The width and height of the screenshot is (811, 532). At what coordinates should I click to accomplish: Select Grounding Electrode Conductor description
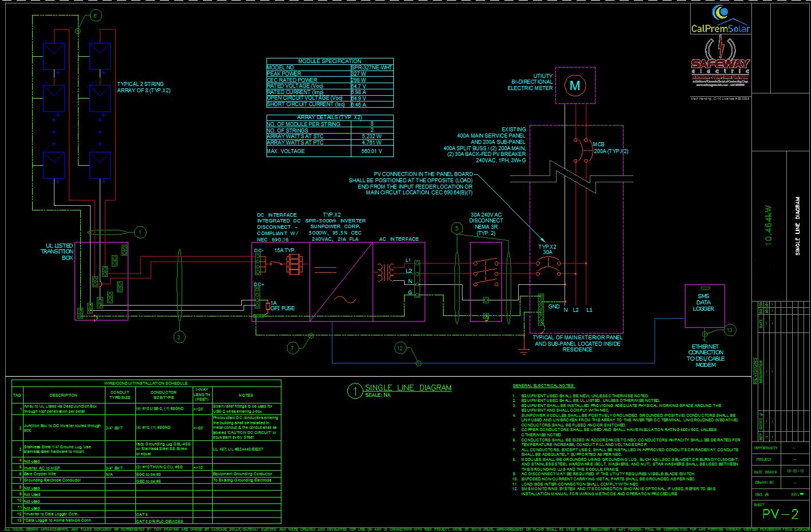pos(52,480)
